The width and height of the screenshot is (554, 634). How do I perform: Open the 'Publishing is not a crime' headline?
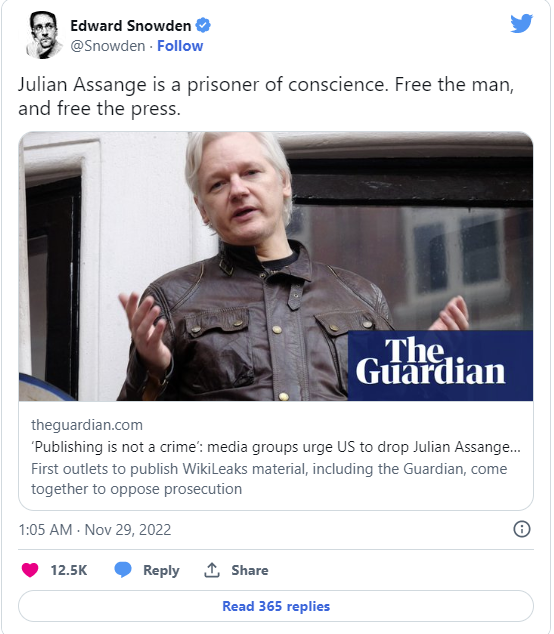276,447
